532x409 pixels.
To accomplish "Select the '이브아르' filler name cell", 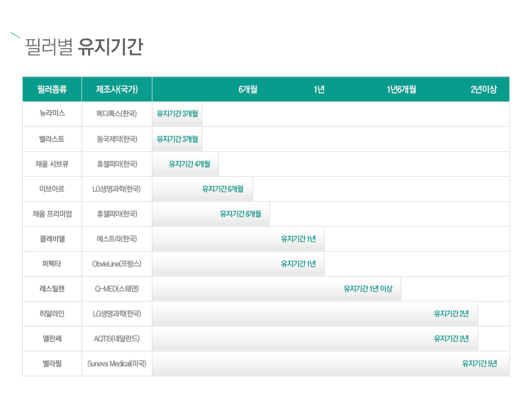I will 52,189.
